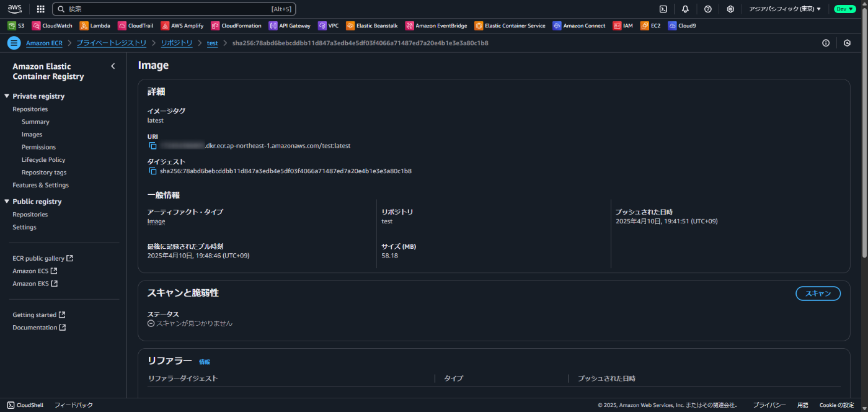This screenshot has width=868, height=412.
Task: Open the S3 shortcut
Action: pyautogui.click(x=16, y=26)
